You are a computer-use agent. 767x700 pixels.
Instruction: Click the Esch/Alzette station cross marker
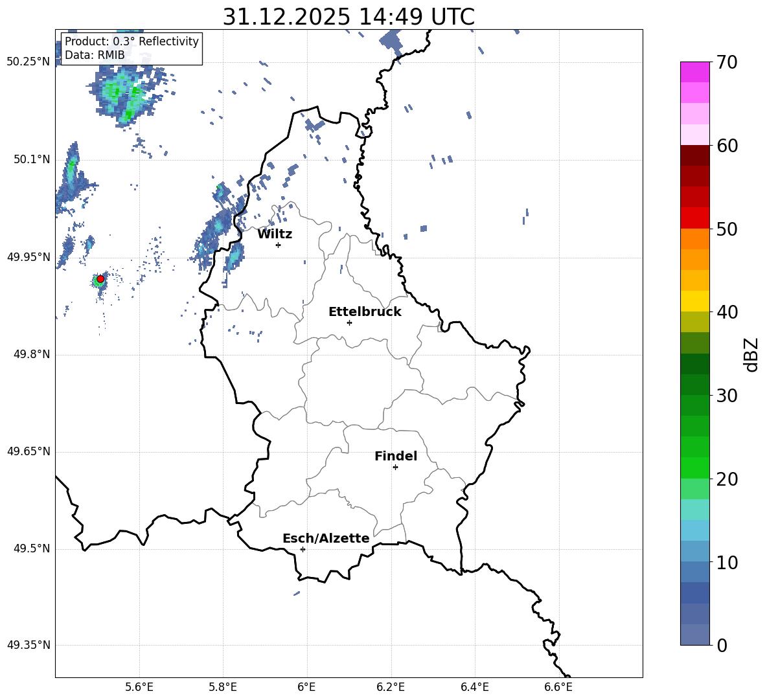[303, 549]
